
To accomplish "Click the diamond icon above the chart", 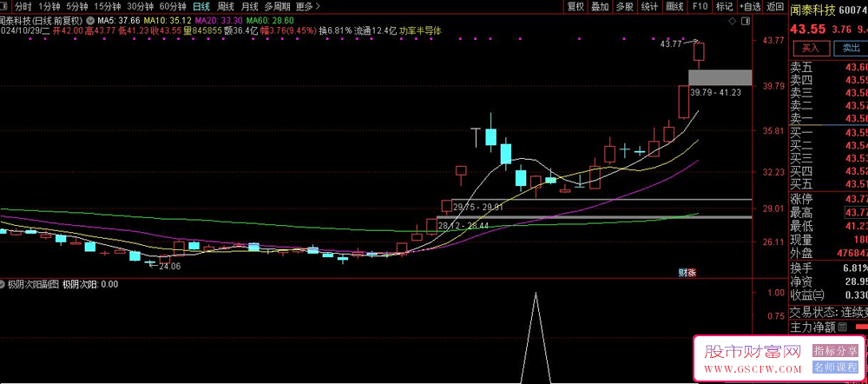I will [733, 21].
